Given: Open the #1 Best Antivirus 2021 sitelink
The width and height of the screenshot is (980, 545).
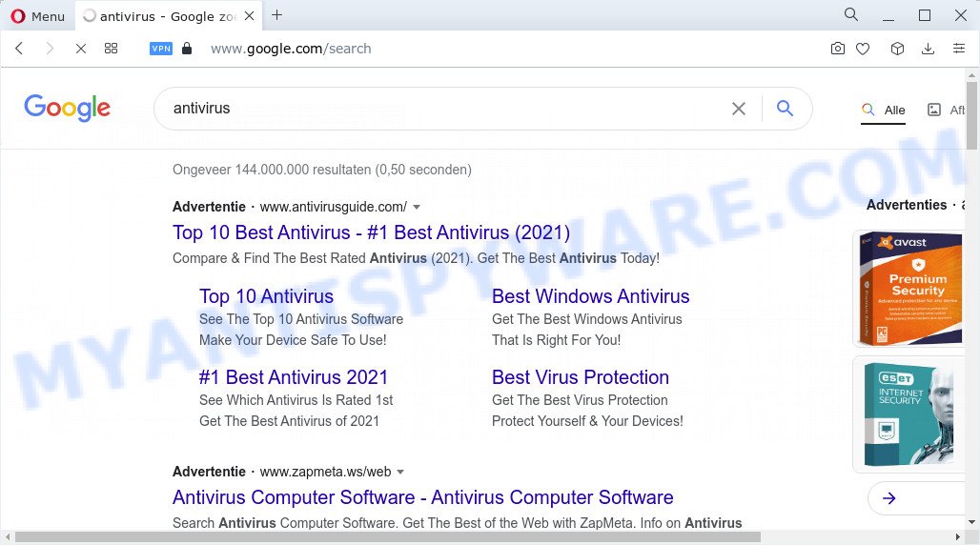Looking at the screenshot, I should click(293, 377).
